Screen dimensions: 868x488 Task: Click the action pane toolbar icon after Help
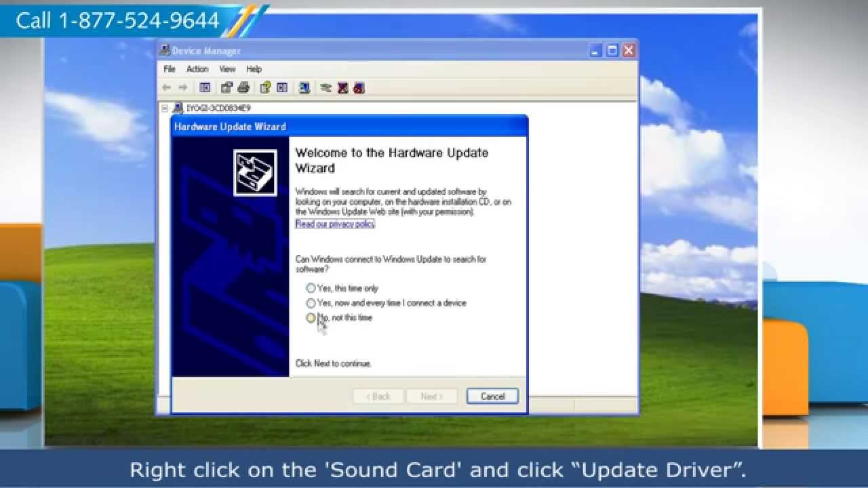[x=282, y=87]
